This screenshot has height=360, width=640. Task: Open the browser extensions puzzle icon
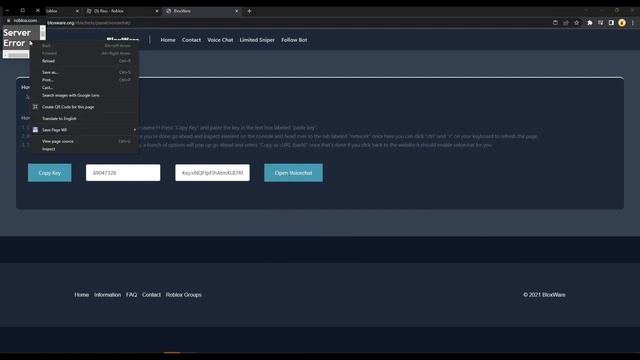589,23
